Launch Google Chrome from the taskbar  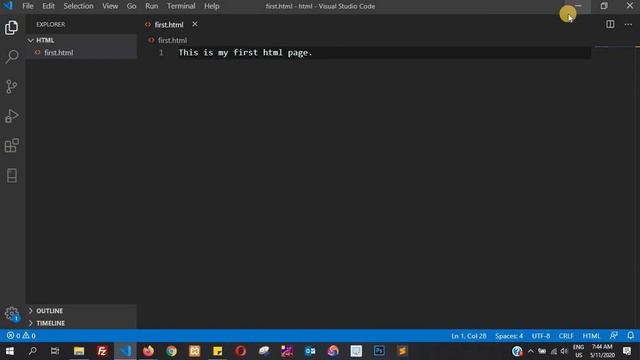tap(171, 351)
